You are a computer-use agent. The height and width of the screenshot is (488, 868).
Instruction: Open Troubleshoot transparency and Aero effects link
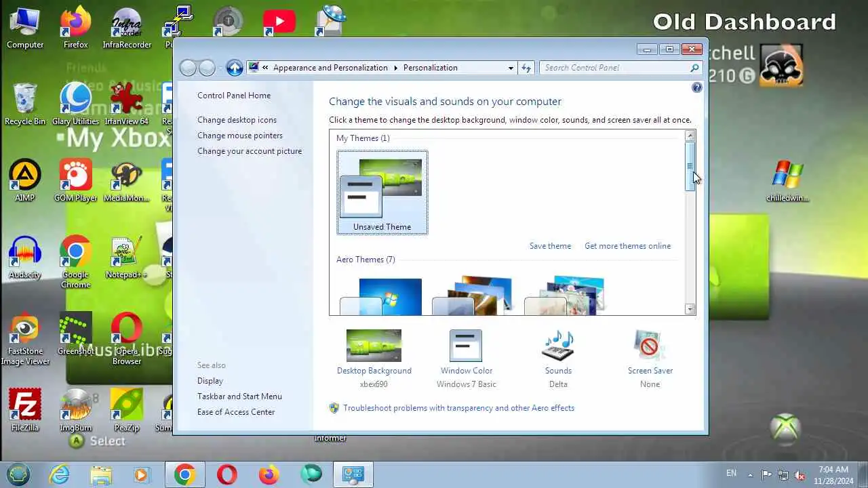point(458,408)
